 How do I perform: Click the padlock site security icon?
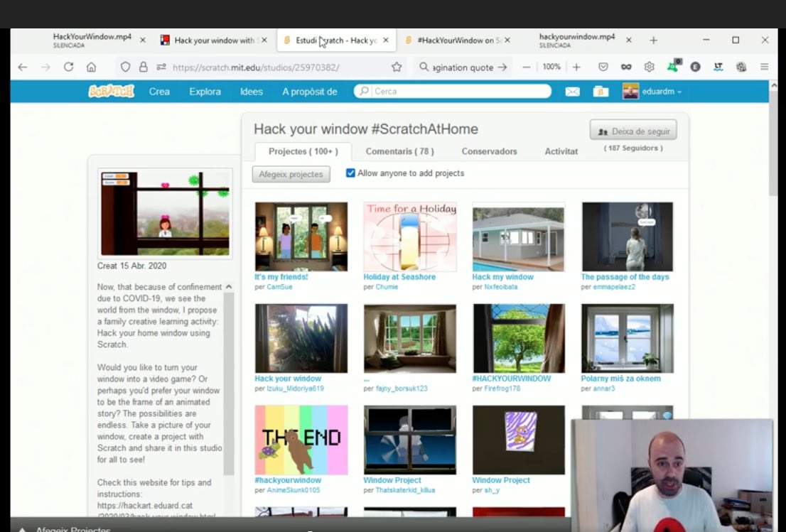tap(144, 67)
